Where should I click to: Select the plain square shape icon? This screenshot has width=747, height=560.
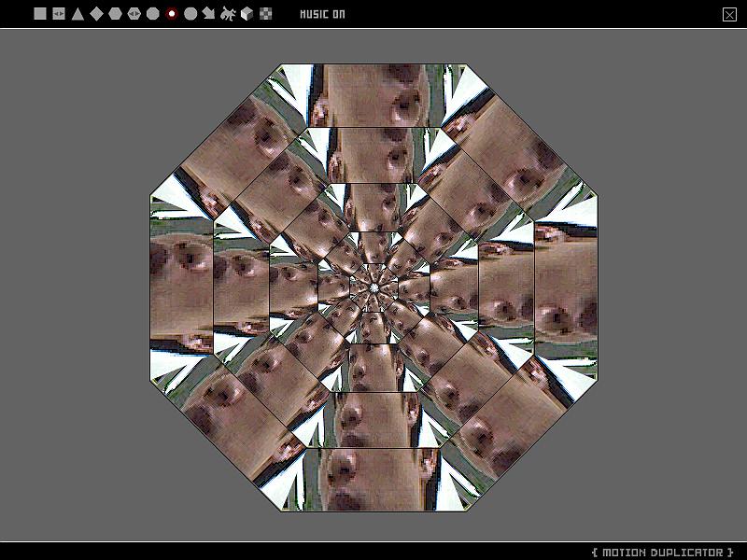click(40, 14)
